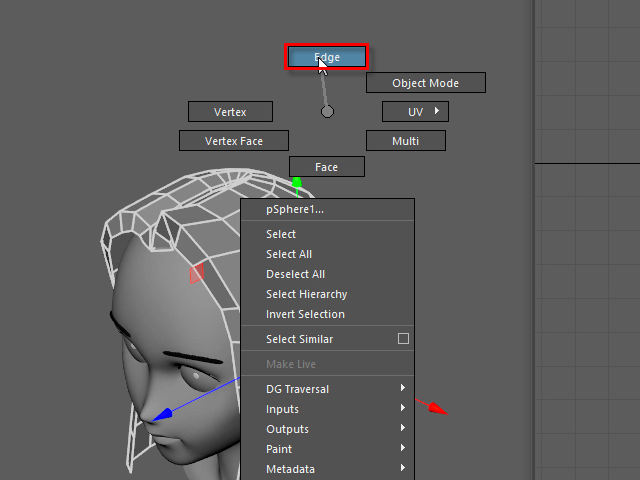Choose Edge in the marking menu
The image size is (640, 480).
pos(327,57)
